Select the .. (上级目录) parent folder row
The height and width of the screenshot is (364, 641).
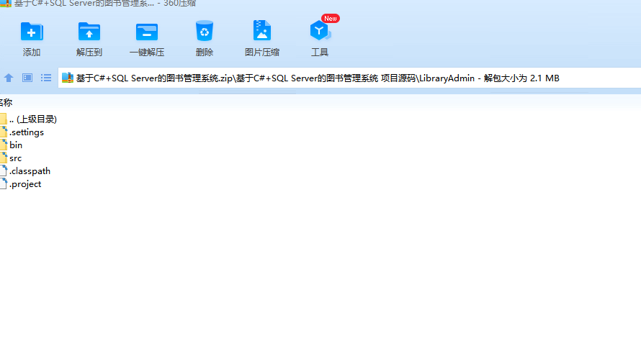coord(29,119)
